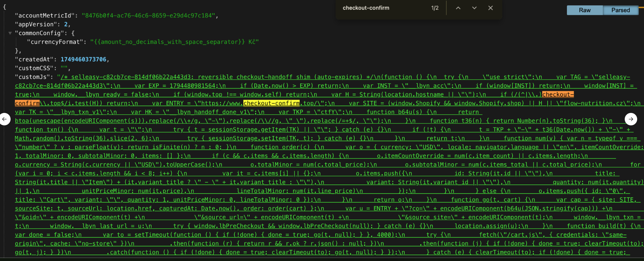
Task: Switch to Raw JSON view
Action: tap(585, 10)
